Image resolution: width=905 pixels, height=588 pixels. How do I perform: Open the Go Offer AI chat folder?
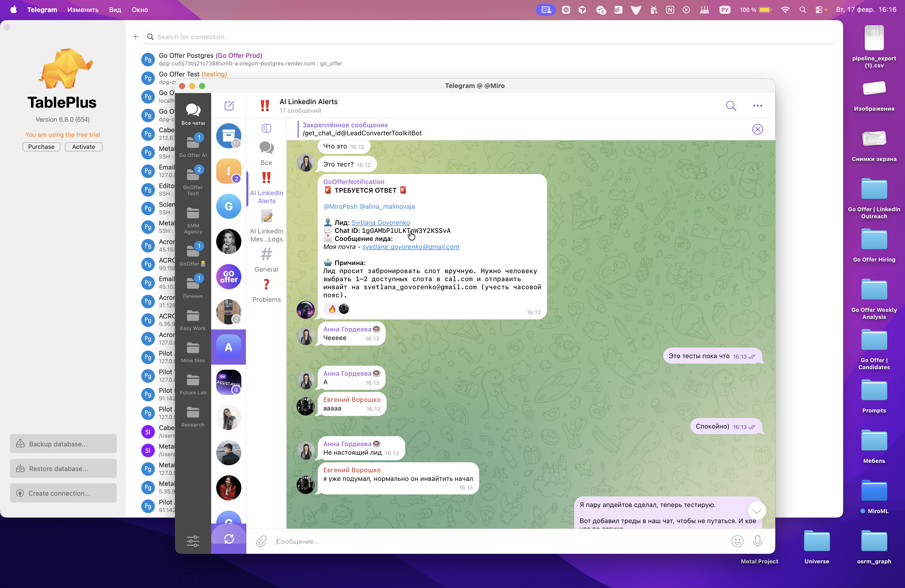193,146
